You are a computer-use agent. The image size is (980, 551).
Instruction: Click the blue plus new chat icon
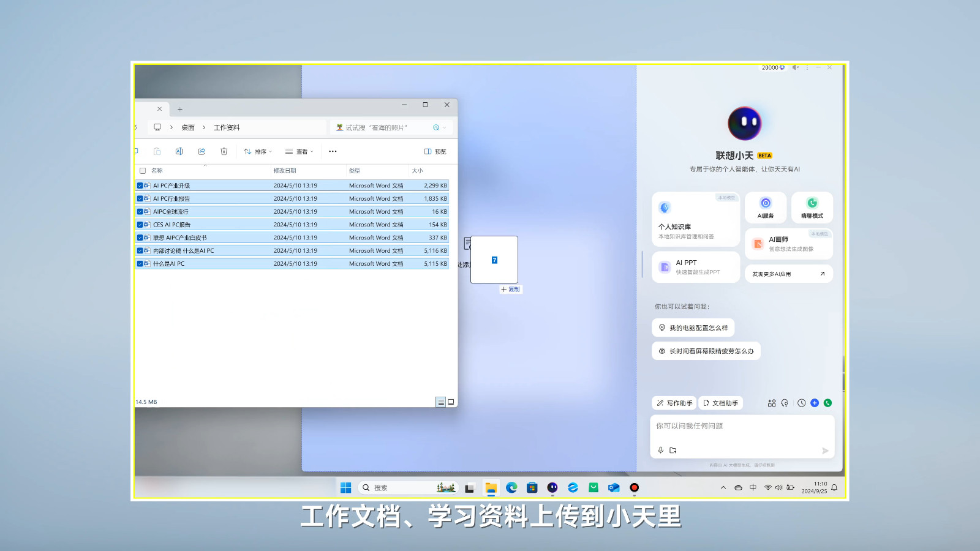coord(815,403)
